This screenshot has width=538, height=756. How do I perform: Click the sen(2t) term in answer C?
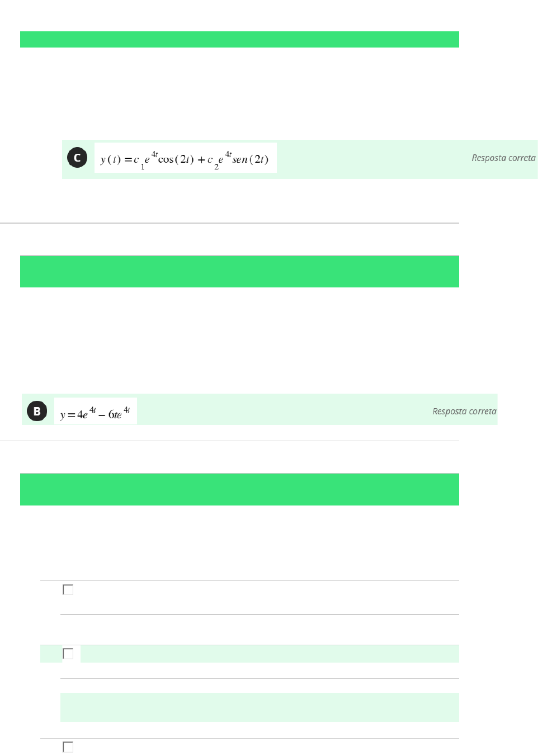251,159
